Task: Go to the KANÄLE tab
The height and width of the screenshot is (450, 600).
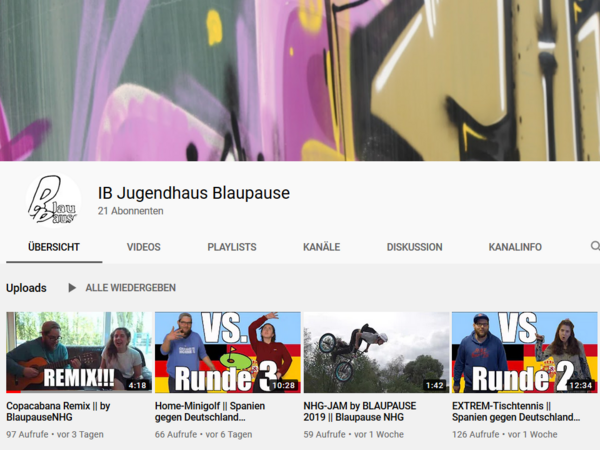Action: pos(321,247)
